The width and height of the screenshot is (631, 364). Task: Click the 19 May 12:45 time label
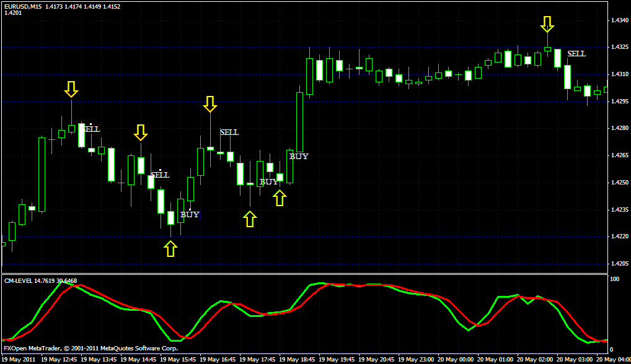[59, 359]
